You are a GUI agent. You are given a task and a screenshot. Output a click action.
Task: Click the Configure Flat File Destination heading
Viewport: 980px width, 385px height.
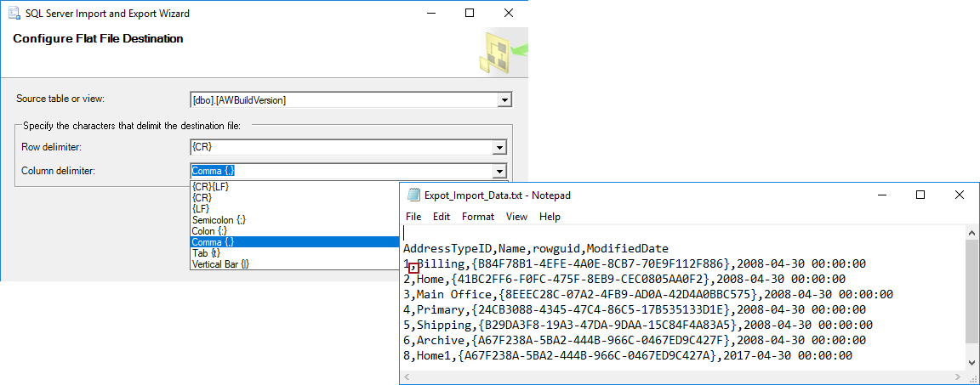98,39
